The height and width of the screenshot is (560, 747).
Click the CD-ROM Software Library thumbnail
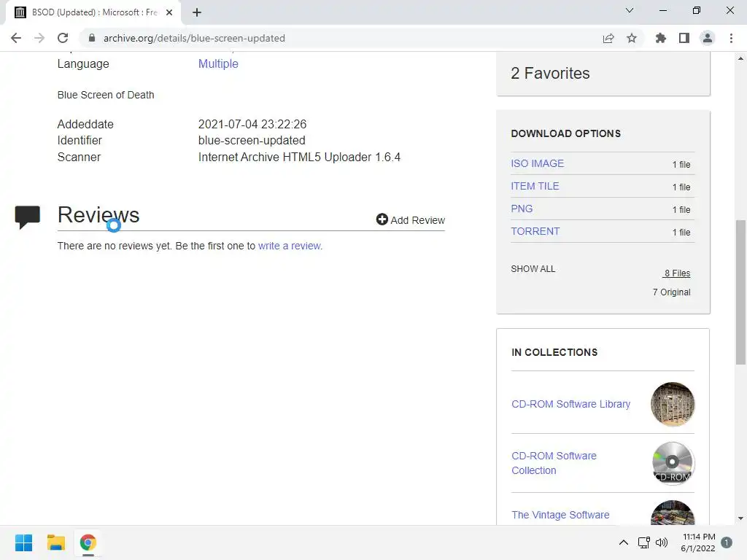(672, 404)
